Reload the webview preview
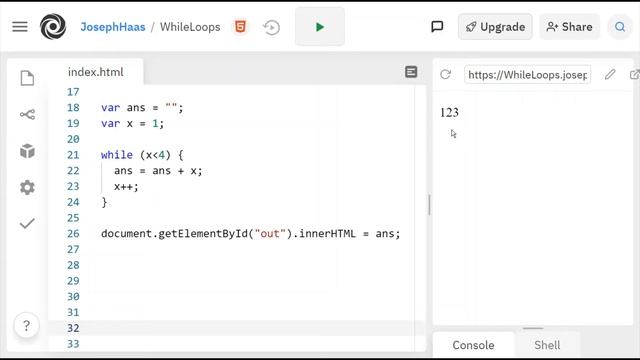 445,74
